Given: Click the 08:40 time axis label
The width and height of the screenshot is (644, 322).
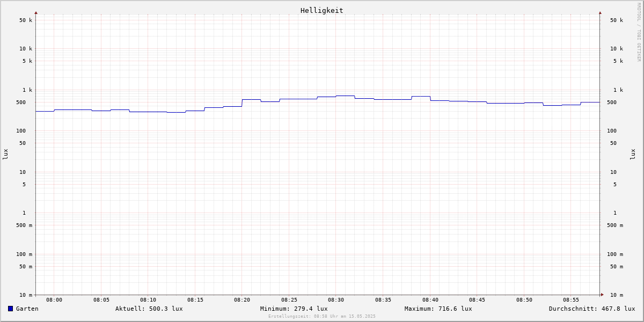Looking at the screenshot, I should point(430,300).
